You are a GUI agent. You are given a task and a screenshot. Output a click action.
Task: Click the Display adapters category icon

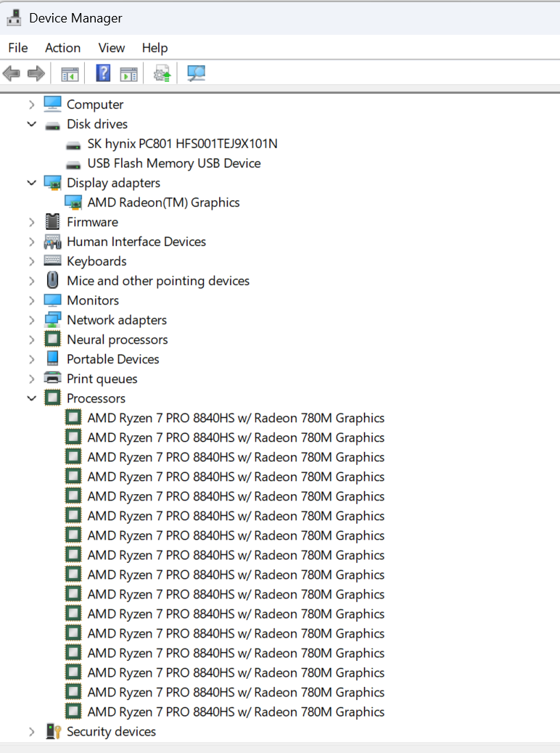click(52, 183)
